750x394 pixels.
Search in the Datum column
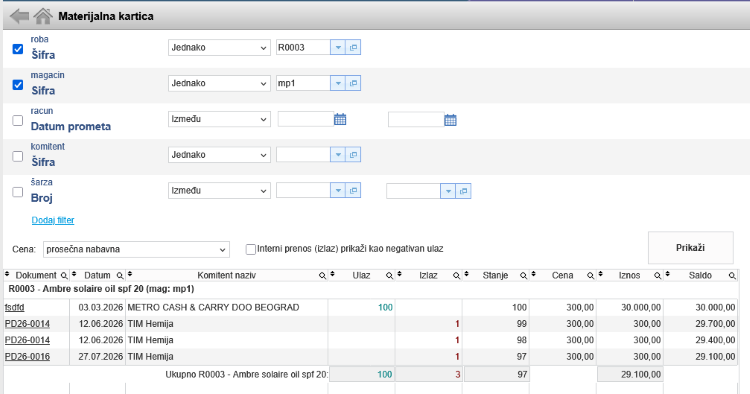tap(120, 276)
